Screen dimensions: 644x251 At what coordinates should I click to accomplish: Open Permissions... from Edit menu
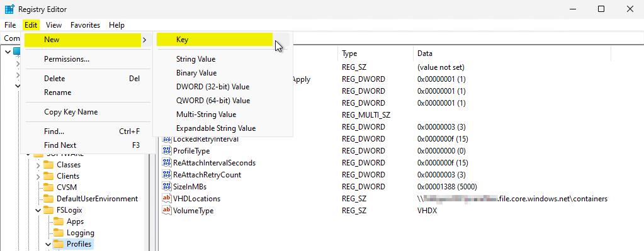click(67, 59)
